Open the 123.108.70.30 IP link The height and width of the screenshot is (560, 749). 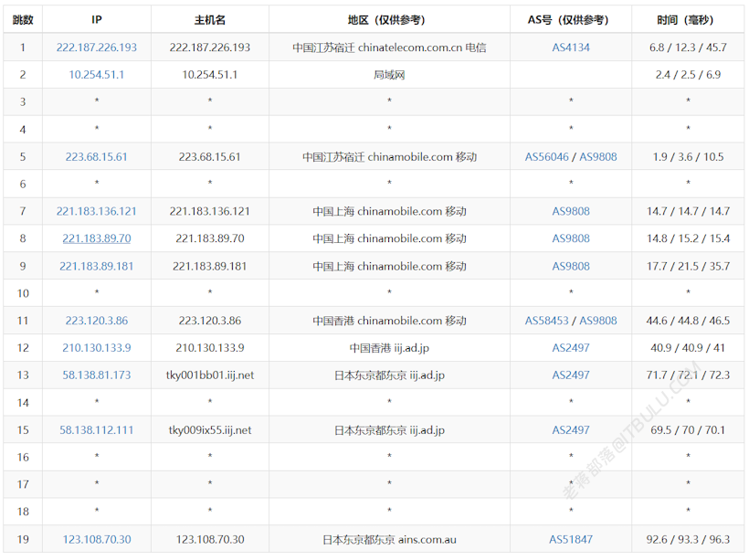coord(97,540)
